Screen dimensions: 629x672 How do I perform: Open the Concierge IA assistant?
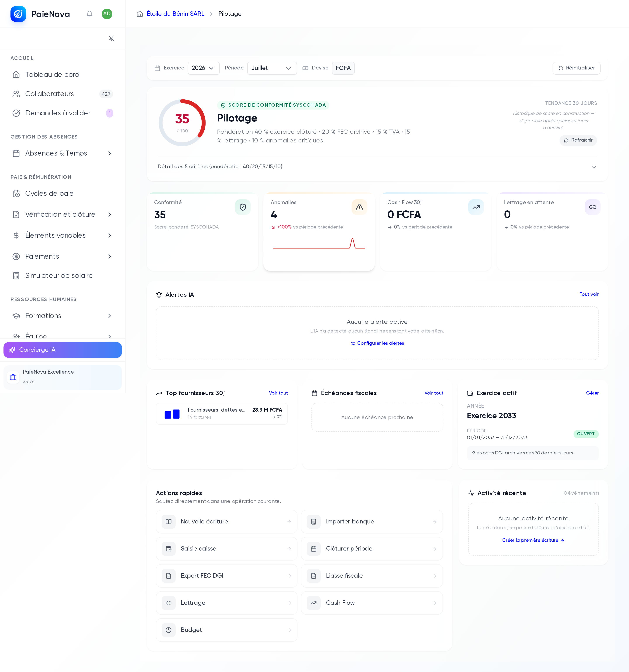click(x=62, y=350)
